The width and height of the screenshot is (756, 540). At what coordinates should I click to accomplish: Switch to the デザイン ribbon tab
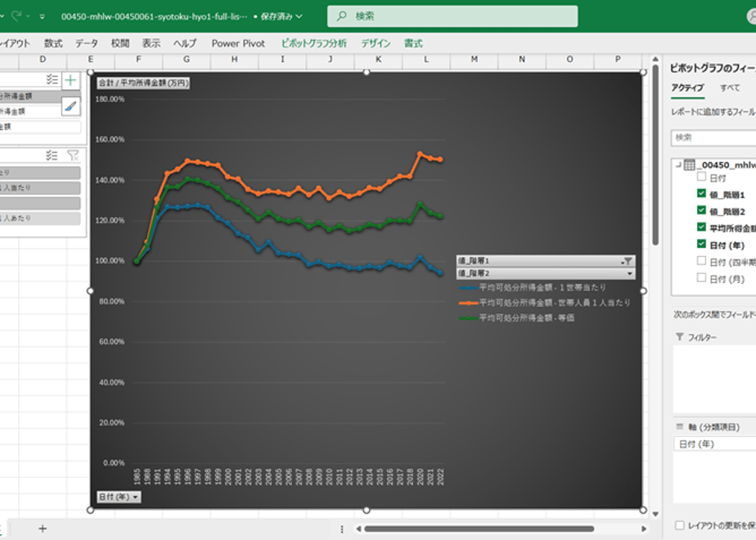coord(376,43)
